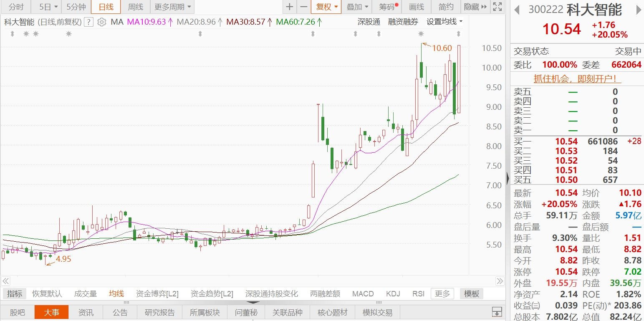Click event marker above the 9.00 gap candle
644x321 pixels.
click(x=313, y=34)
